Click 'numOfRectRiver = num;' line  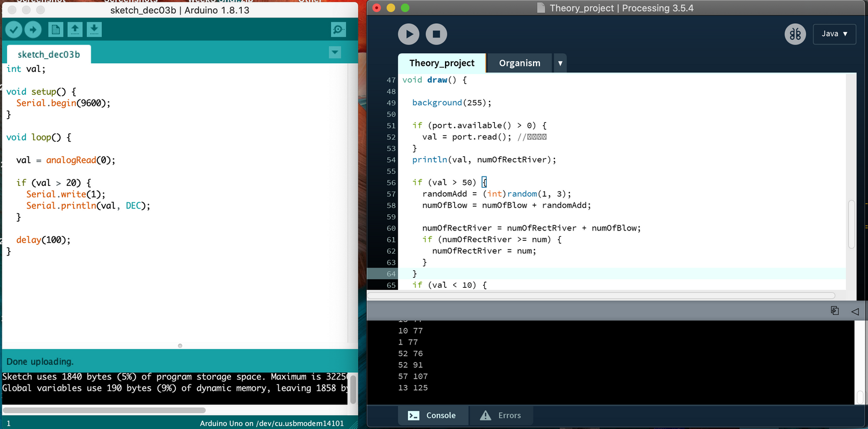pyautogui.click(x=484, y=251)
